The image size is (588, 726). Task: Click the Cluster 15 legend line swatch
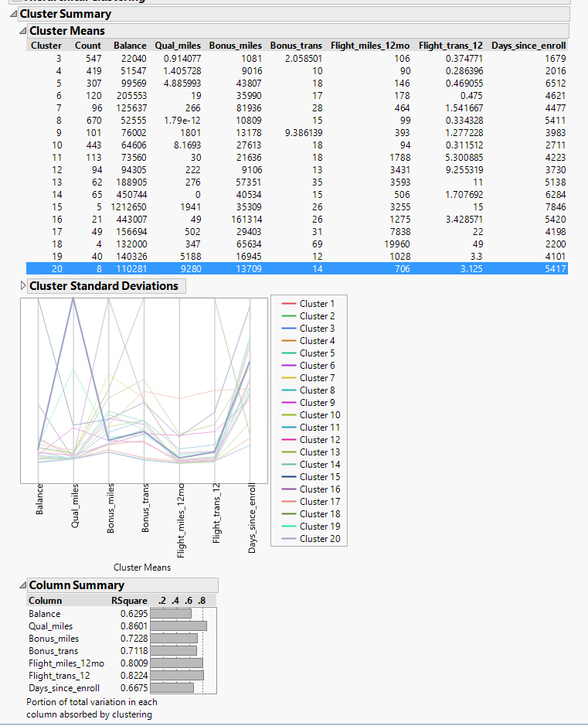(x=288, y=477)
